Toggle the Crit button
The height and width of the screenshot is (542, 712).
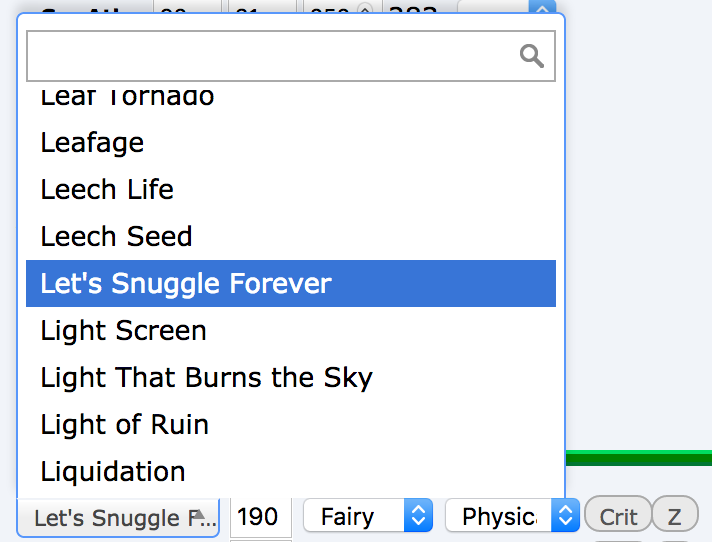click(x=618, y=517)
